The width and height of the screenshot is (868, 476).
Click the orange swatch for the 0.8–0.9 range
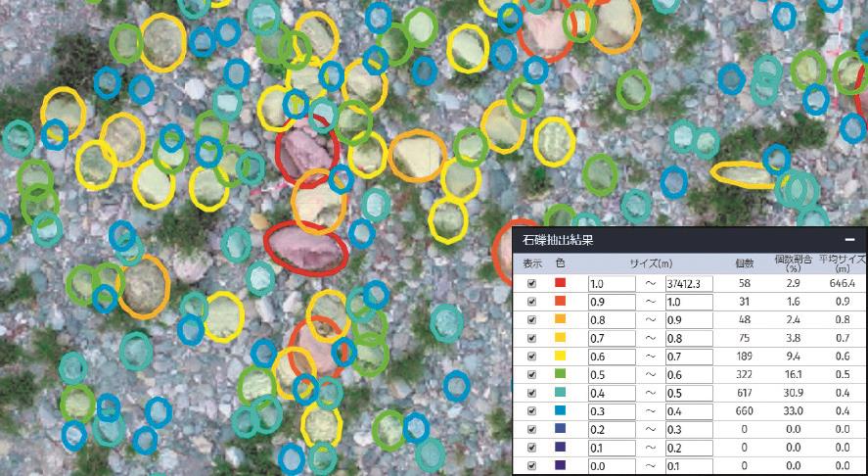560,319
